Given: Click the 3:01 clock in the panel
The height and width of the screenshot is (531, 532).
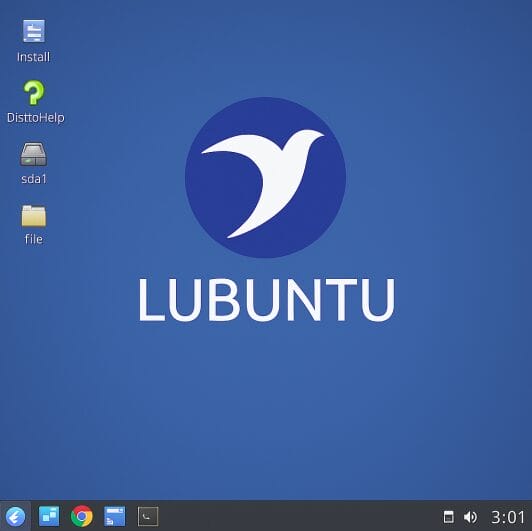Looking at the screenshot, I should [x=508, y=517].
